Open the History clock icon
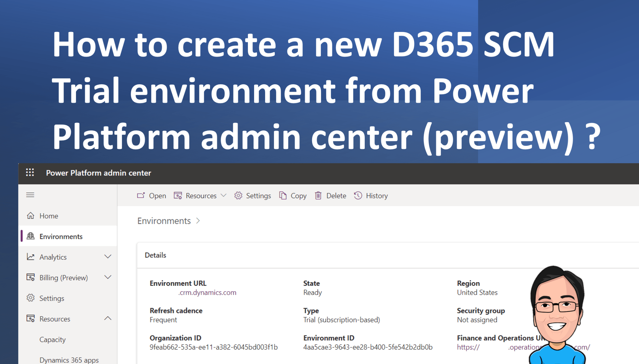This screenshot has width=639, height=364. click(358, 195)
